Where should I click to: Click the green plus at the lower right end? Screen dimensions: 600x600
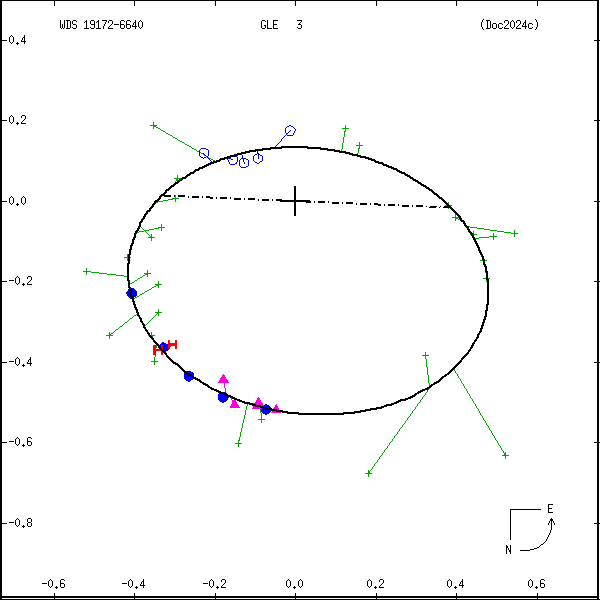(x=505, y=455)
